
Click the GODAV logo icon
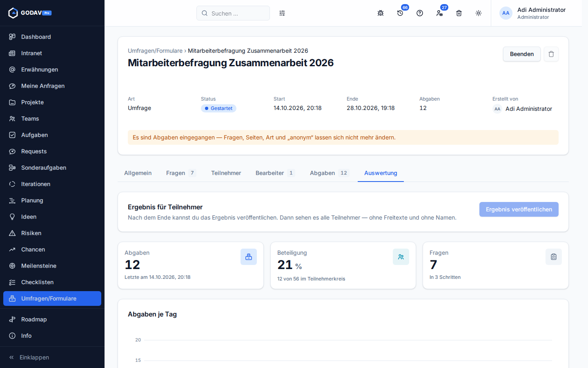tap(13, 13)
